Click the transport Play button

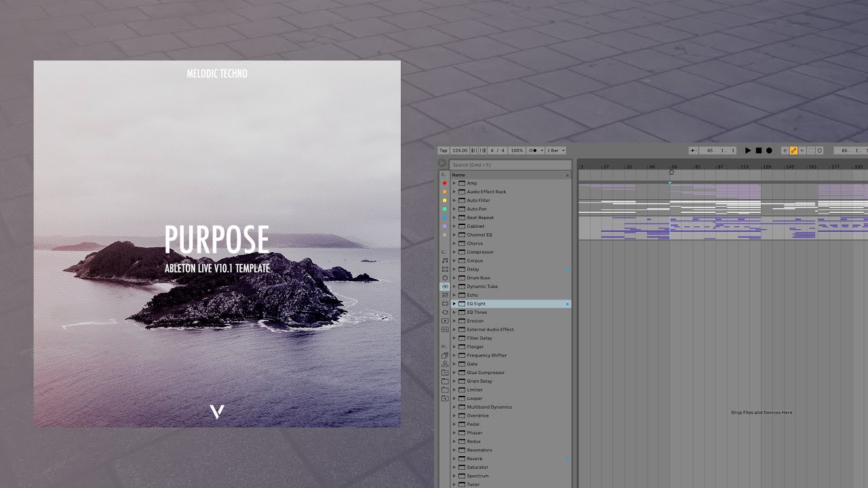[x=748, y=150]
